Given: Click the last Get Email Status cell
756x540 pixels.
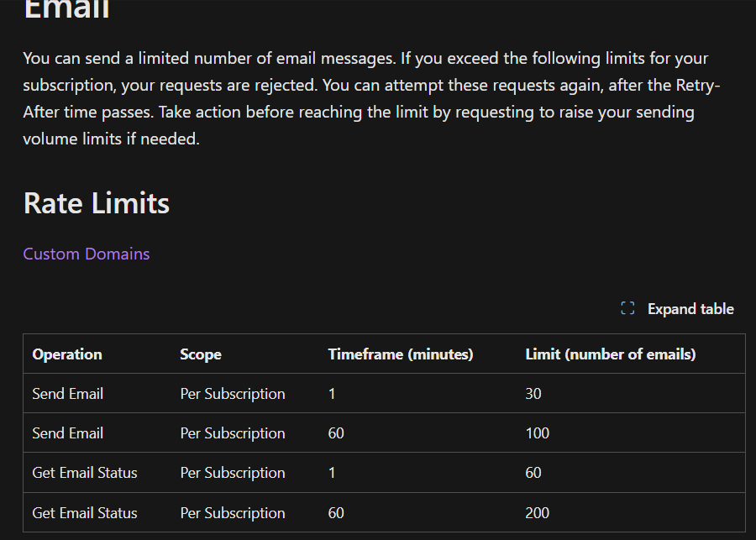Looking at the screenshot, I should coord(84,513).
